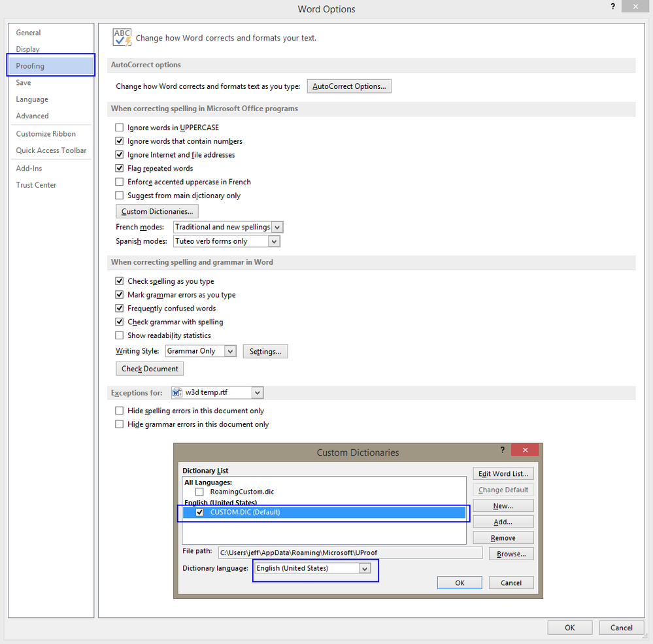This screenshot has height=644, width=653.
Task: Uncheck the CUSTOM.DIC (Default) checkbox
Action: click(x=199, y=513)
